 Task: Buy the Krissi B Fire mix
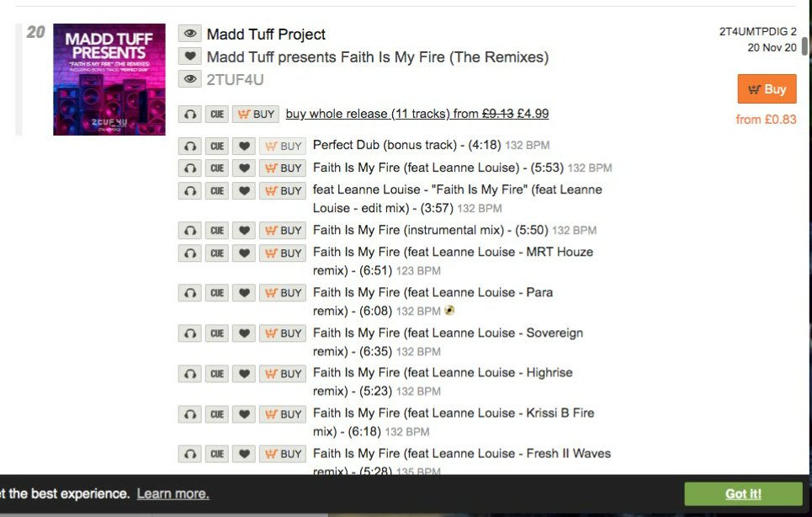283,414
